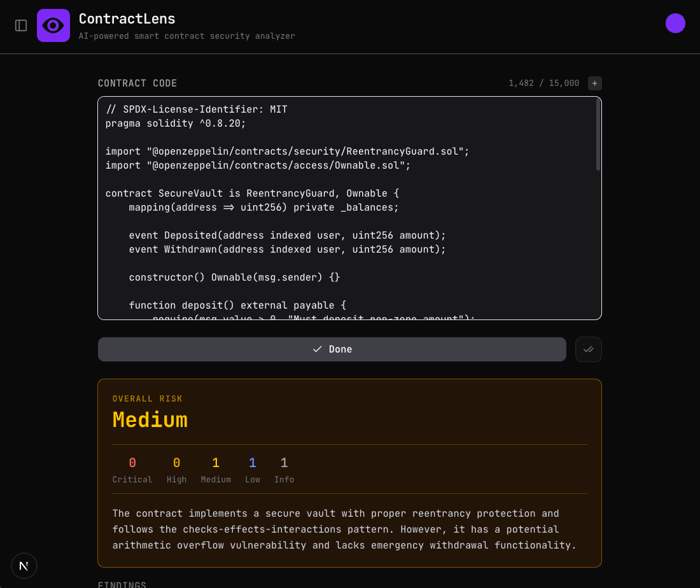Select the Contract Code section label
Image resolution: width=700 pixels, height=588 pixels.
point(137,83)
